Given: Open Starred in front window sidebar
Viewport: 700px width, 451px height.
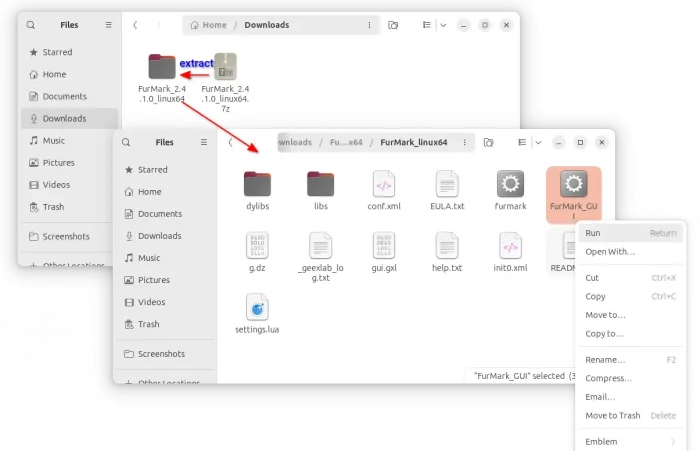Looking at the screenshot, I should (x=165, y=170).
